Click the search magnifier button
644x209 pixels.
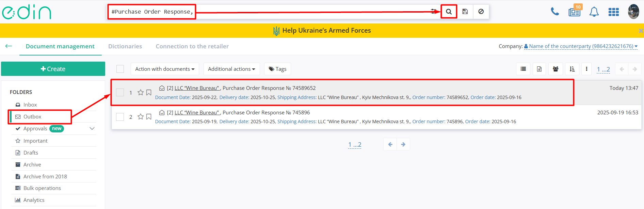(x=449, y=12)
